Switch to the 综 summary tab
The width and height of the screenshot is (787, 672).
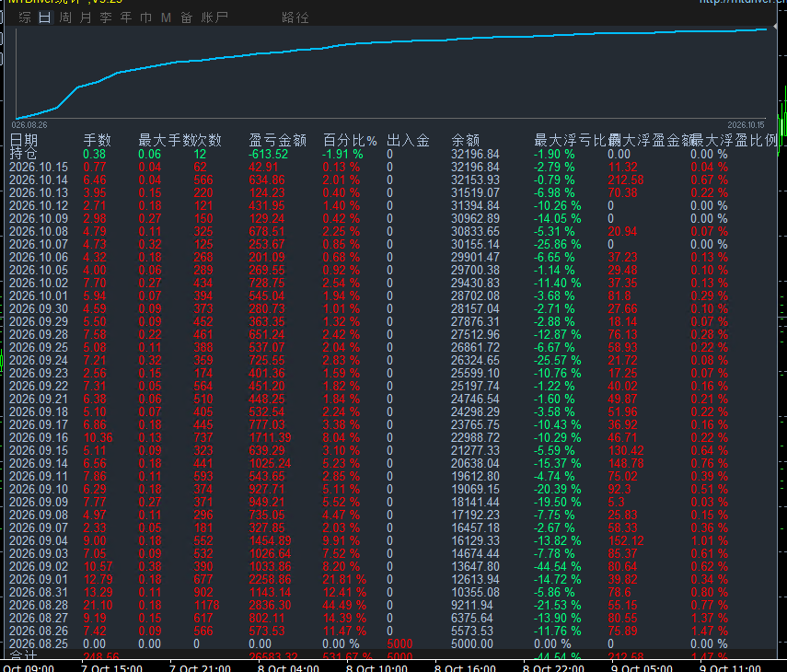(25, 18)
